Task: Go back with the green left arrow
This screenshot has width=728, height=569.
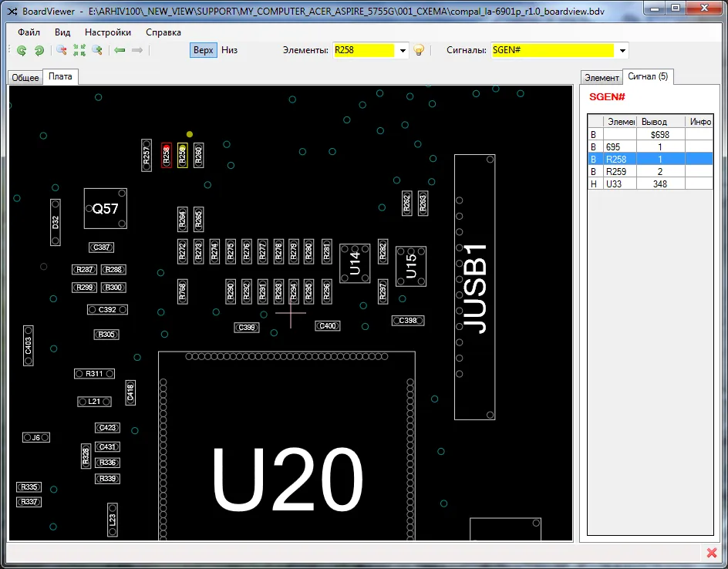Action: pos(120,50)
